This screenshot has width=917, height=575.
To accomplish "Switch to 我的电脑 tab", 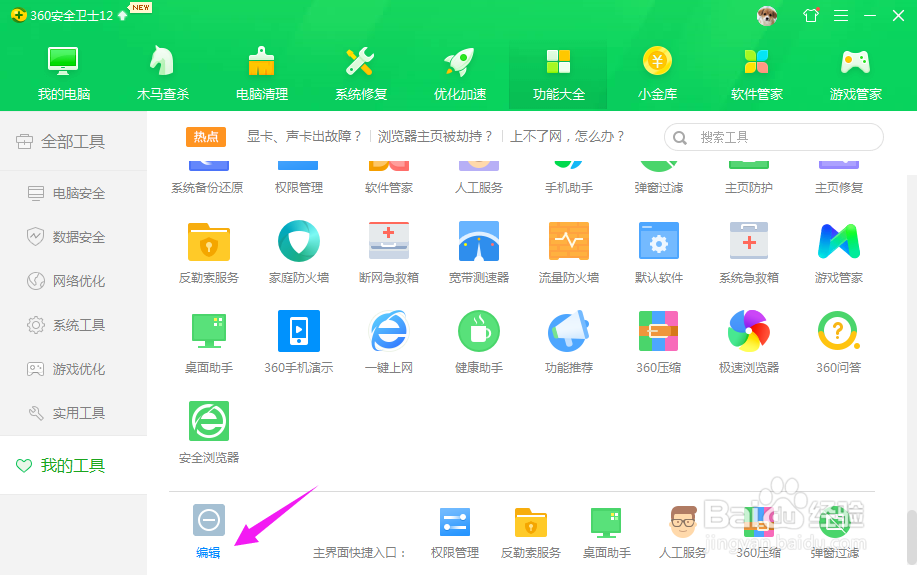I will click(x=64, y=74).
